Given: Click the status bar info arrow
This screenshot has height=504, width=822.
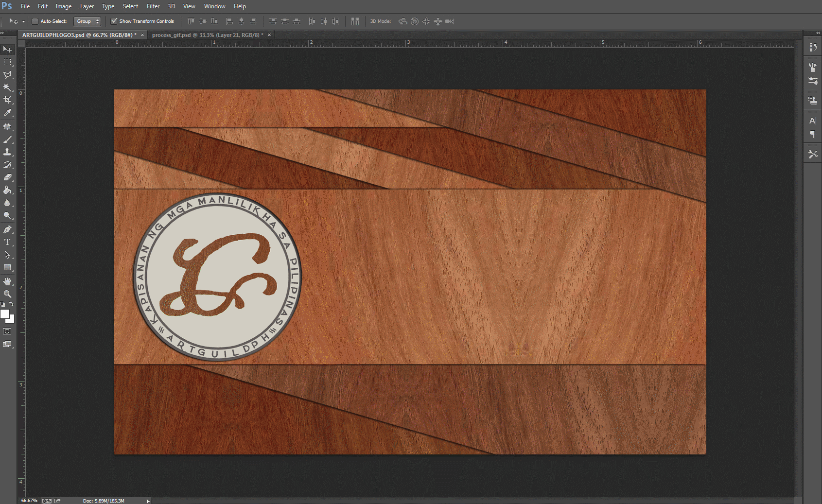Looking at the screenshot, I should 148,501.
